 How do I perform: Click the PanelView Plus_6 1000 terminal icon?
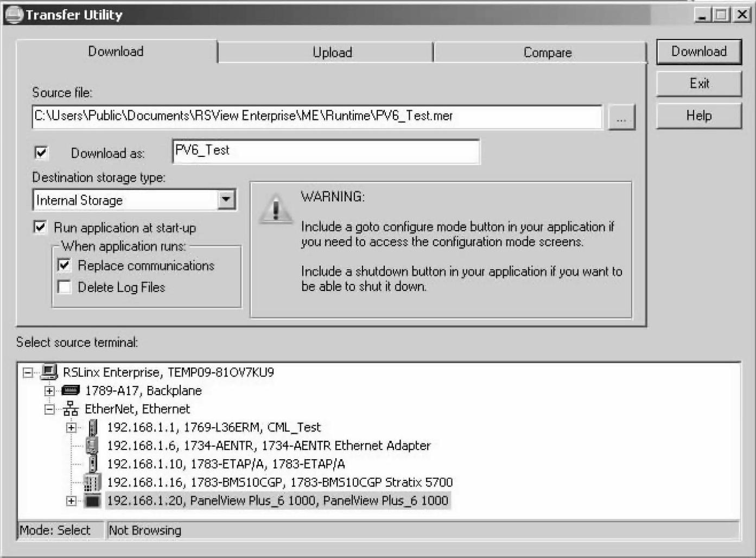[93, 500]
